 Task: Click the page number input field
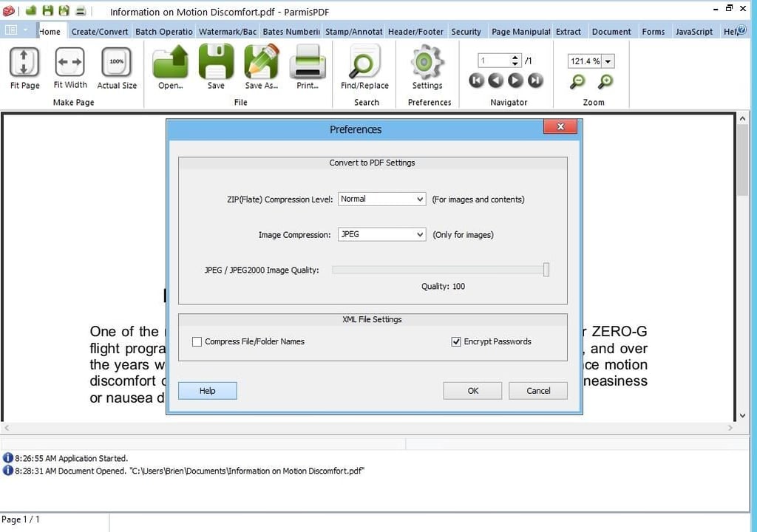point(495,61)
